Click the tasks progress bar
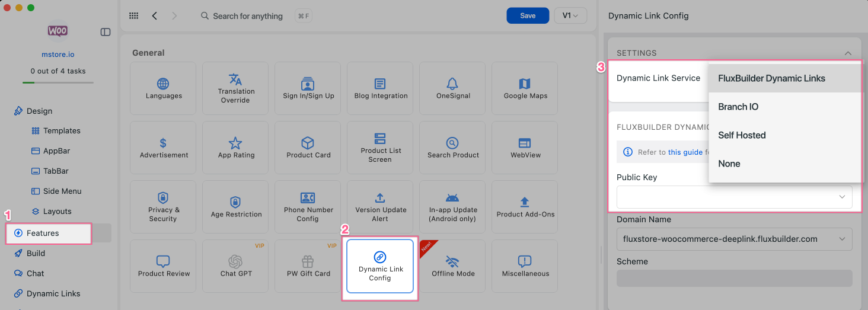Image resolution: width=868 pixels, height=310 pixels. tap(58, 82)
